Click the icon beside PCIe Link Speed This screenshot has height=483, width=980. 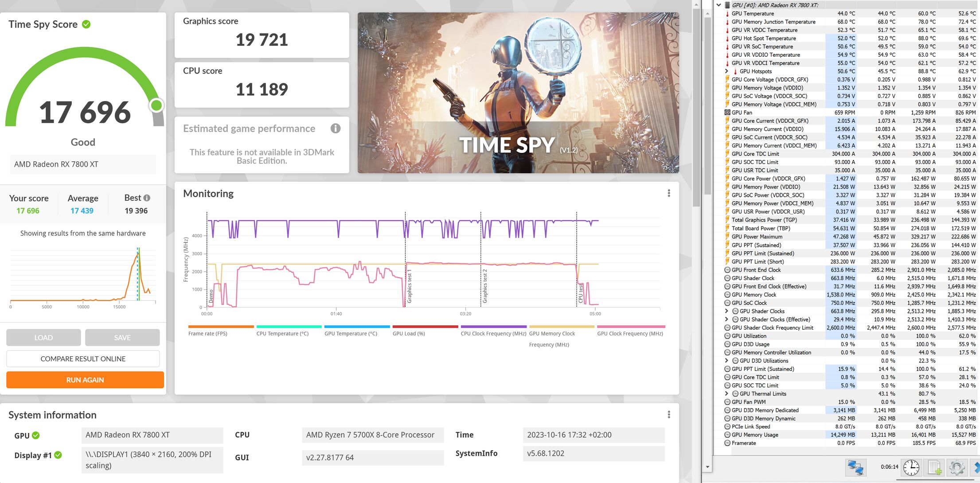click(x=727, y=427)
